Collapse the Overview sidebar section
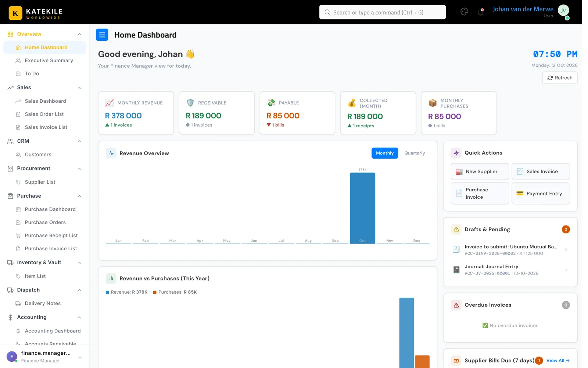 [x=79, y=34]
